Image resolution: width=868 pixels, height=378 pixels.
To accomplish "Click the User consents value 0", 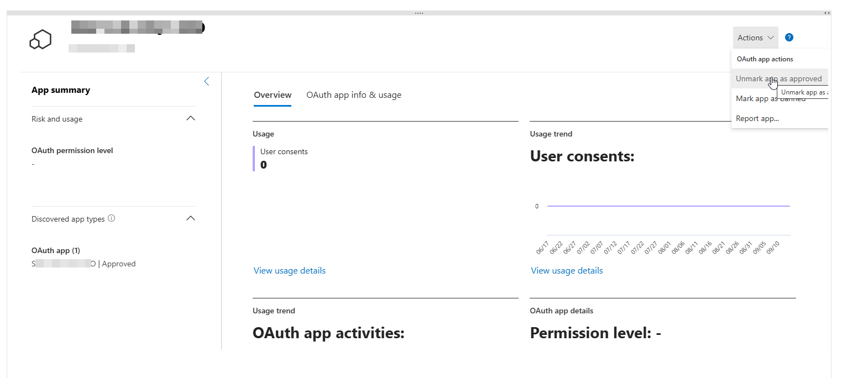I will point(264,165).
